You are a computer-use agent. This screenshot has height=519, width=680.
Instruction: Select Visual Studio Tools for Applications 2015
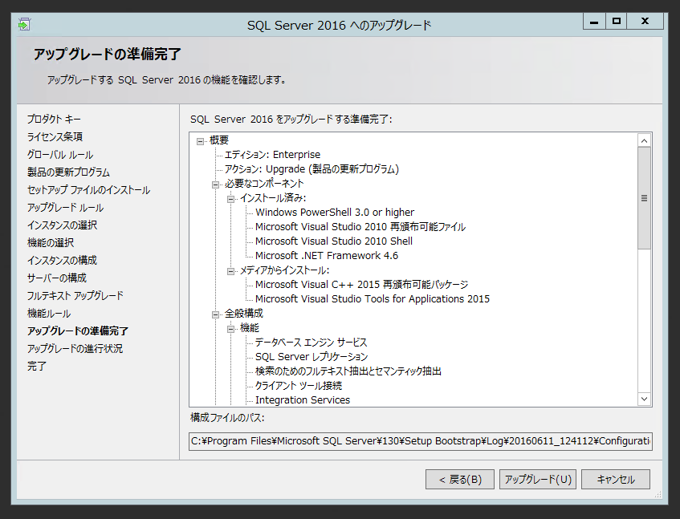373,299
